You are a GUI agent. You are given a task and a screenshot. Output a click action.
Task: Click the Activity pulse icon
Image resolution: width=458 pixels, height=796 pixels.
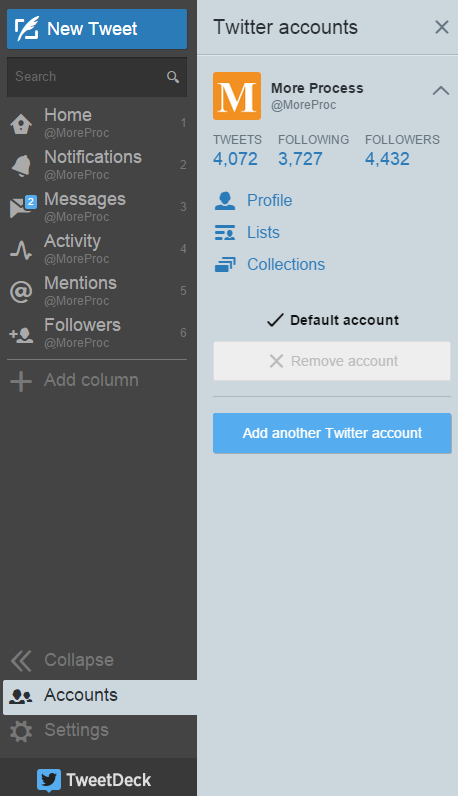pos(21,249)
